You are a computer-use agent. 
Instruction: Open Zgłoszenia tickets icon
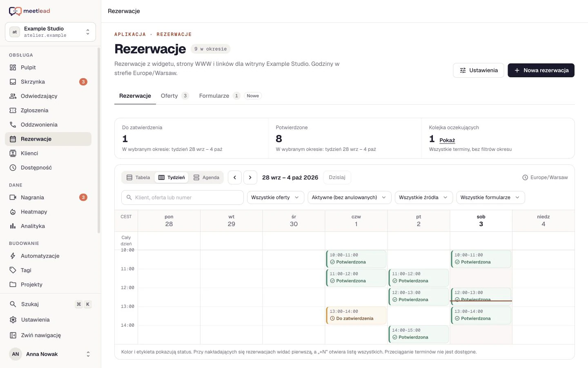tap(13, 110)
